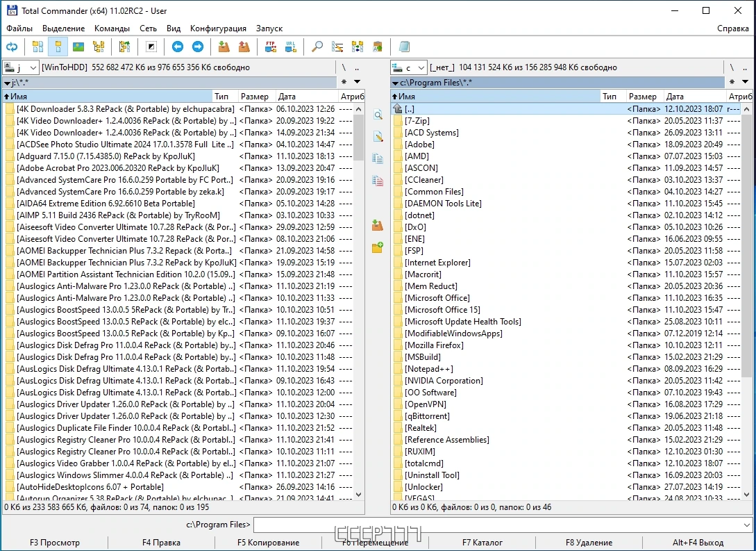Click the copy names clipboard toolbar icon
The width and height of the screenshot is (756, 551).
click(378, 47)
